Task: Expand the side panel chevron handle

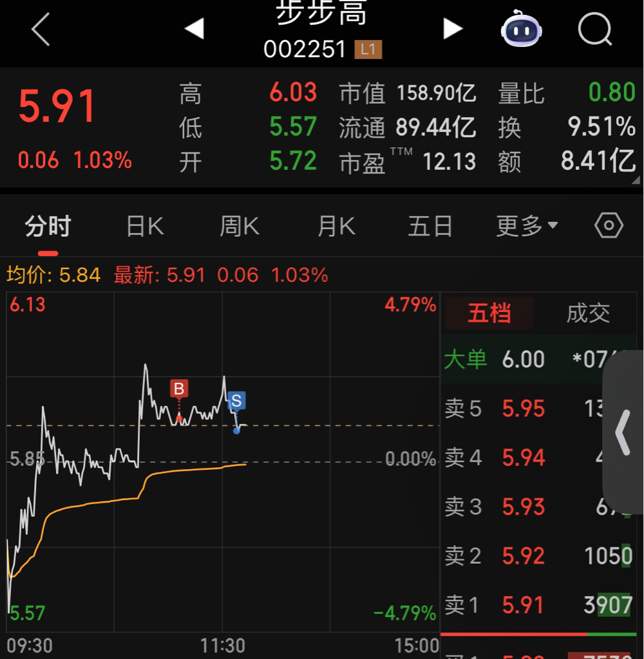Action: point(623,432)
